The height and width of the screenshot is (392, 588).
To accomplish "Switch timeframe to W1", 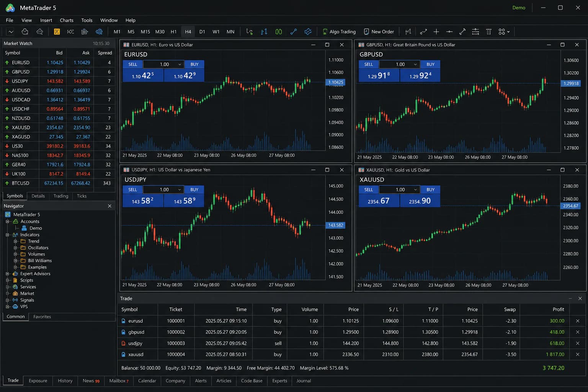I will click(x=216, y=32).
